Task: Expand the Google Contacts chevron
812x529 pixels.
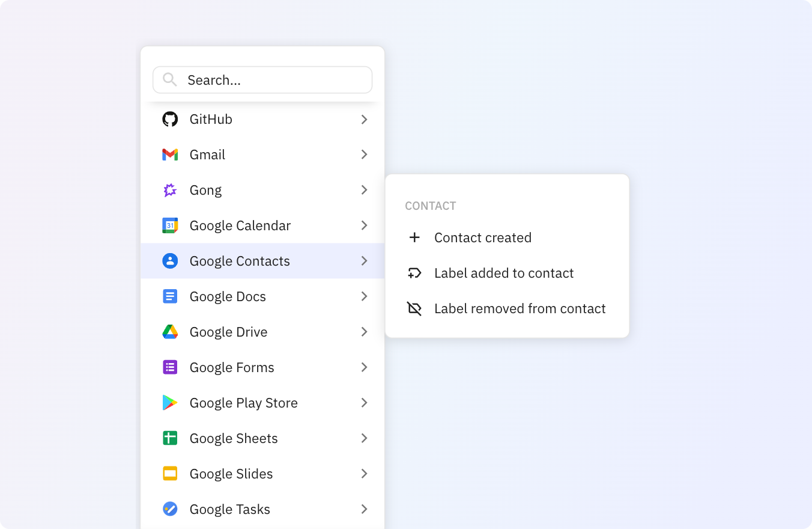Action: click(x=364, y=261)
